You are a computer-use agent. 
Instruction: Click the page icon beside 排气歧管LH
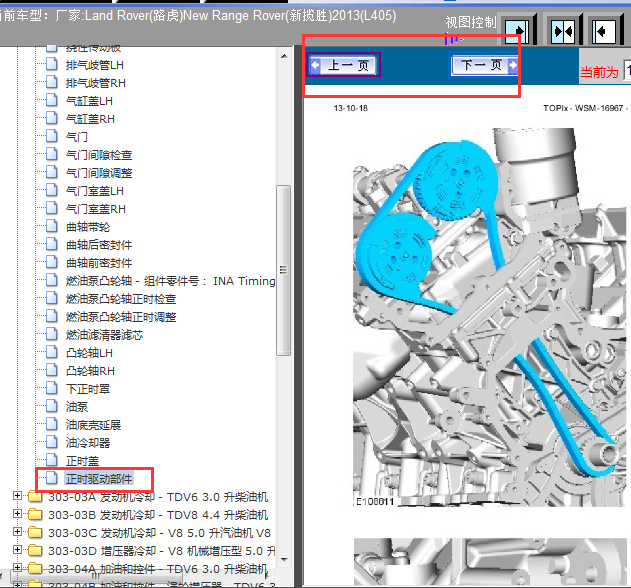52,64
